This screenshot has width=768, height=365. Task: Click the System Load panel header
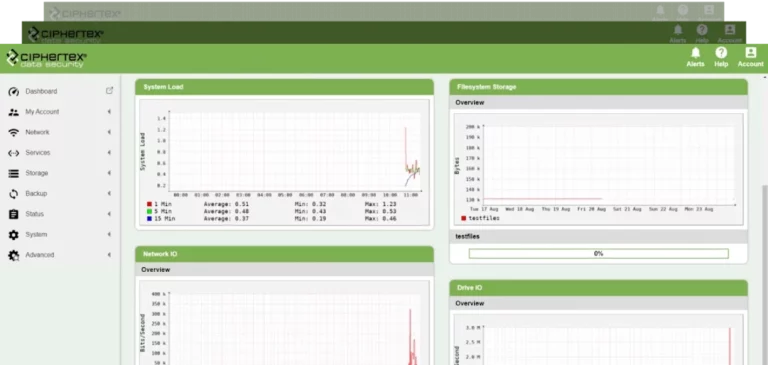point(284,87)
